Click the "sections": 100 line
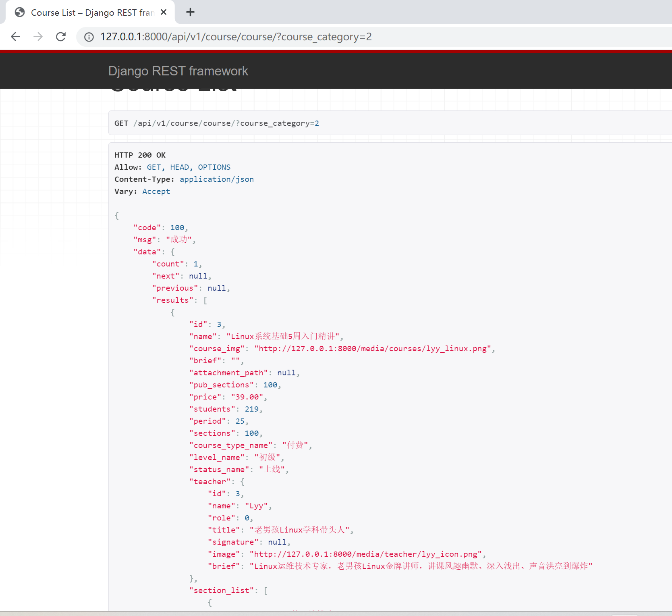 coord(226,433)
